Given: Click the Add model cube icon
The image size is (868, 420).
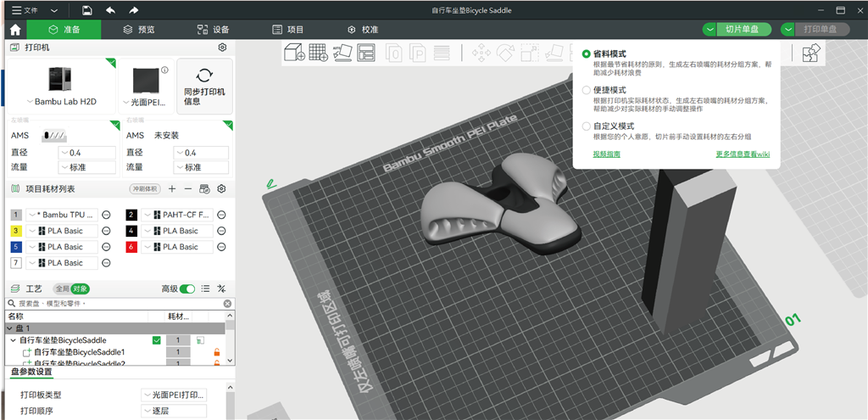Looking at the screenshot, I should [x=294, y=53].
